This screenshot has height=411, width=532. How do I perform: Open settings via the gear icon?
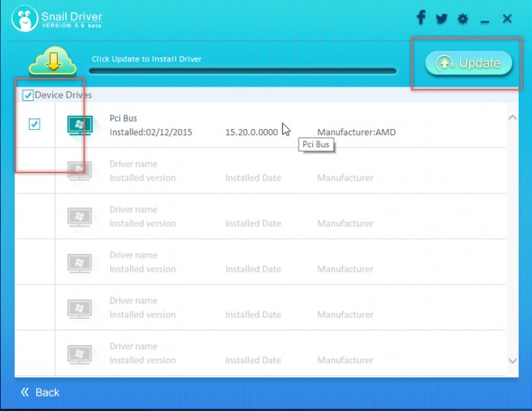coord(463,19)
